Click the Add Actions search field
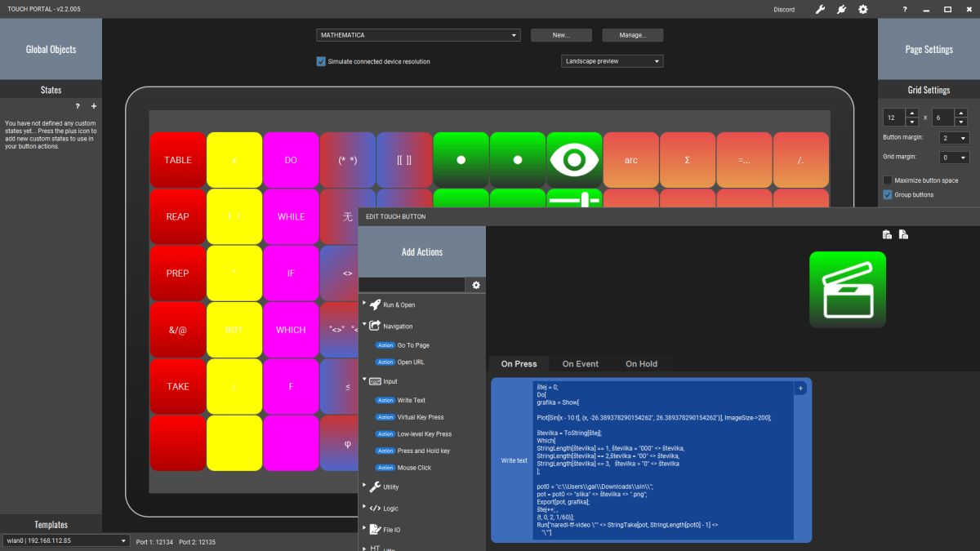This screenshot has height=551, width=980. (412, 285)
